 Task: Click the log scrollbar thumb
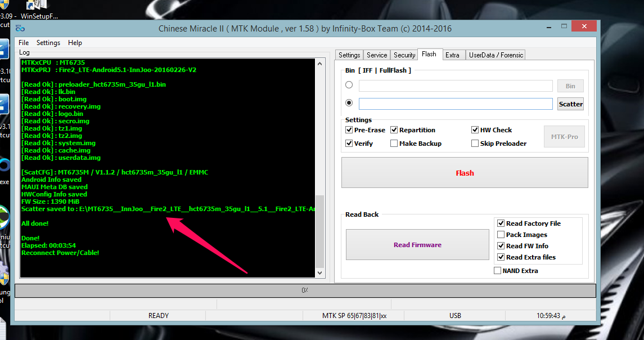click(x=320, y=231)
